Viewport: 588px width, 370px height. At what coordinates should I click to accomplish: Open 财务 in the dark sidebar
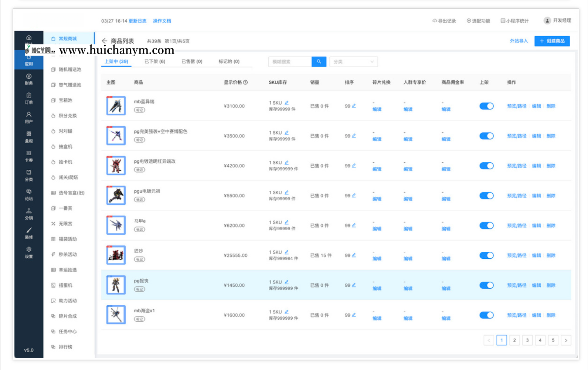point(29,79)
